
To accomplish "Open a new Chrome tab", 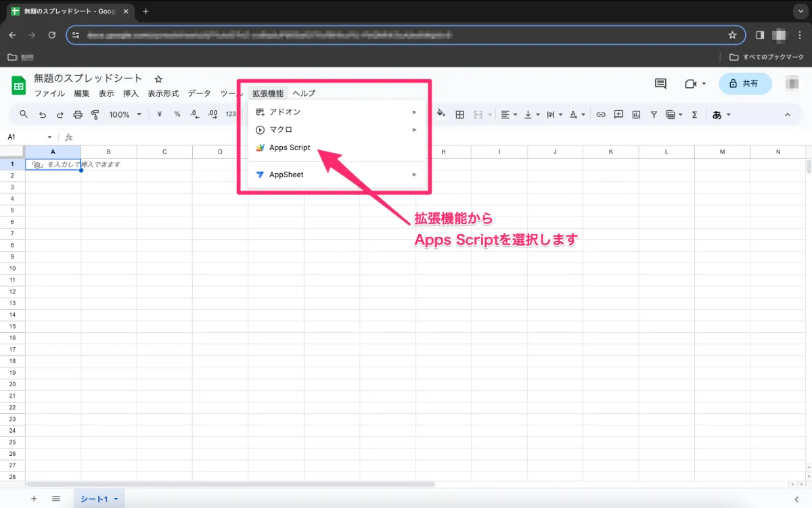I will pos(145,11).
